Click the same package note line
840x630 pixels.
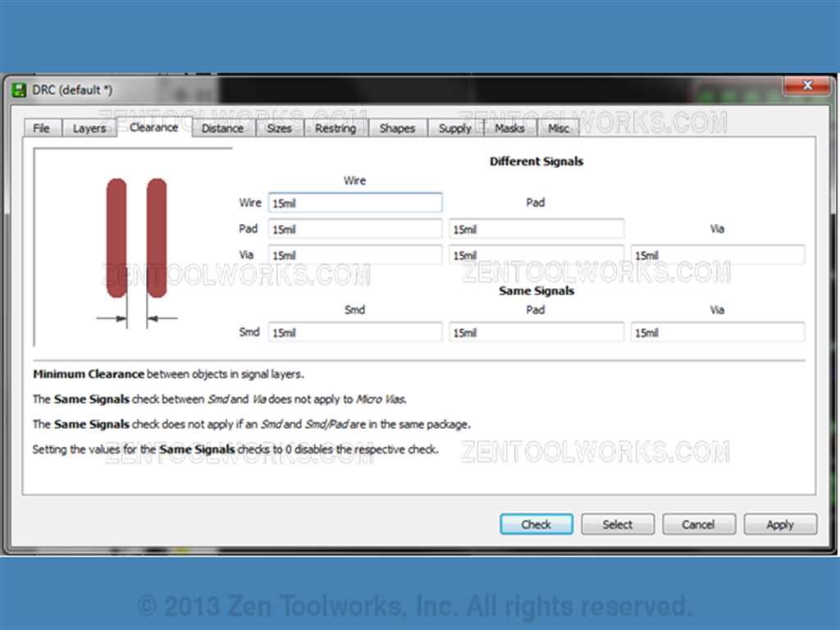click(251, 424)
